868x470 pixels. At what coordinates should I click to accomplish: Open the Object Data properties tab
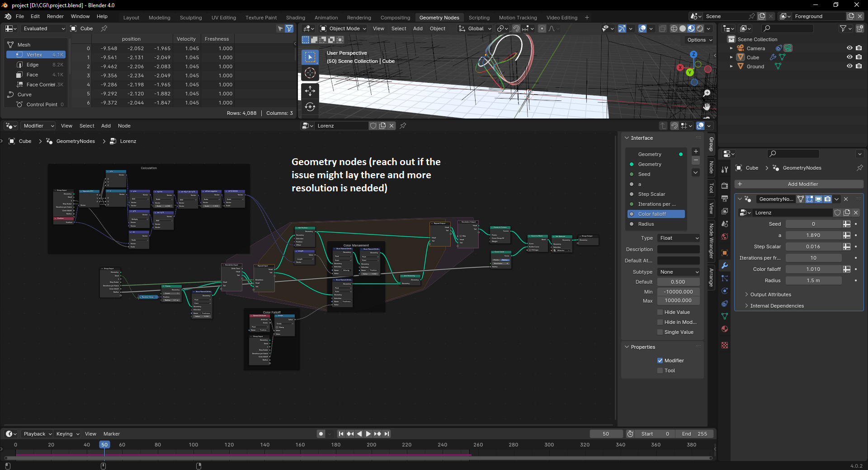725,316
